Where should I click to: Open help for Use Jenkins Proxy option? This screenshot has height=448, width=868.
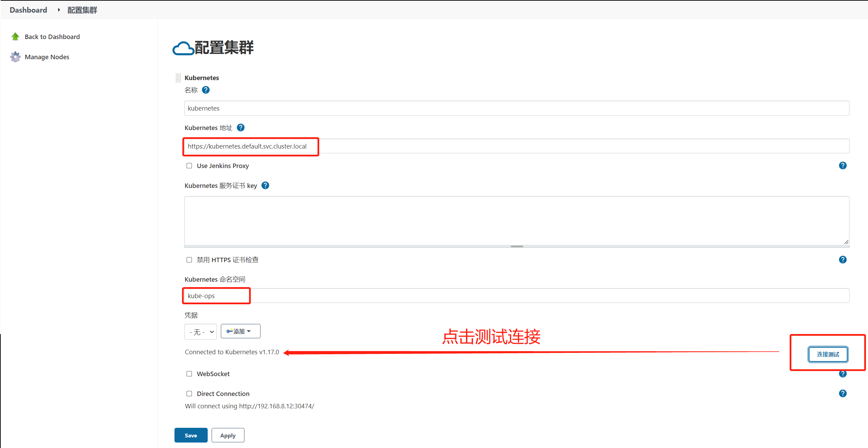[x=843, y=166]
